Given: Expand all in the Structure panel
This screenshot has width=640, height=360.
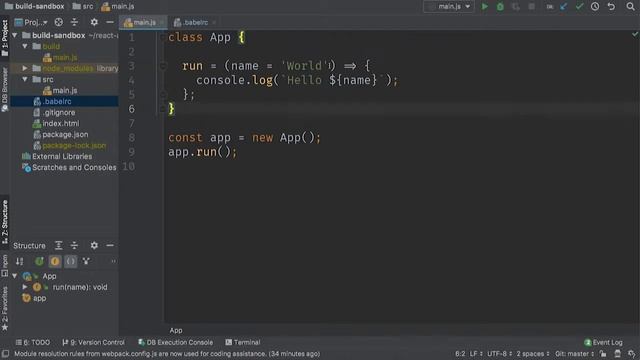Looking at the screenshot, I should pyautogui.click(x=59, y=245).
